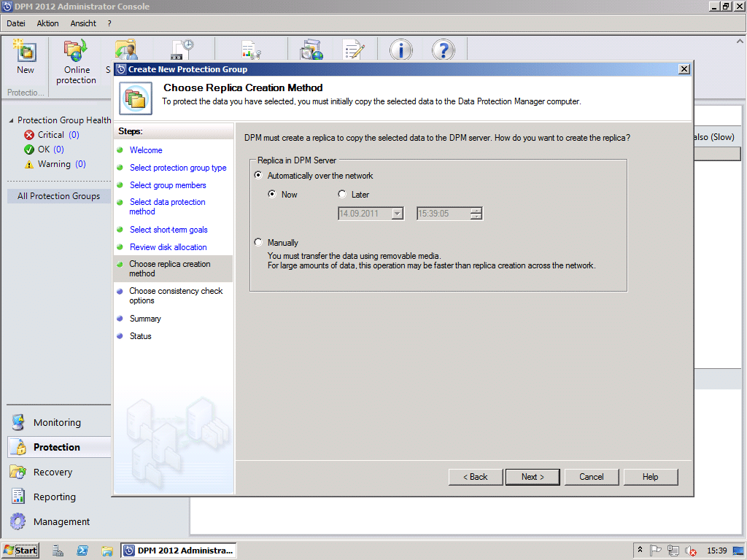Viewport: 747px width, 560px height.
Task: Click the yellow Warning triangle icon
Action: pos(29,164)
